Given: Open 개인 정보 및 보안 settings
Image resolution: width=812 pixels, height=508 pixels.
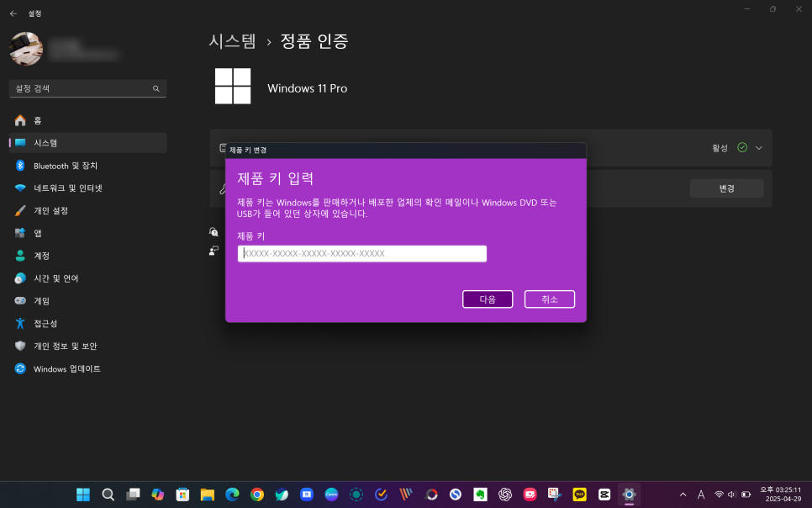Looking at the screenshot, I should [x=87, y=346].
